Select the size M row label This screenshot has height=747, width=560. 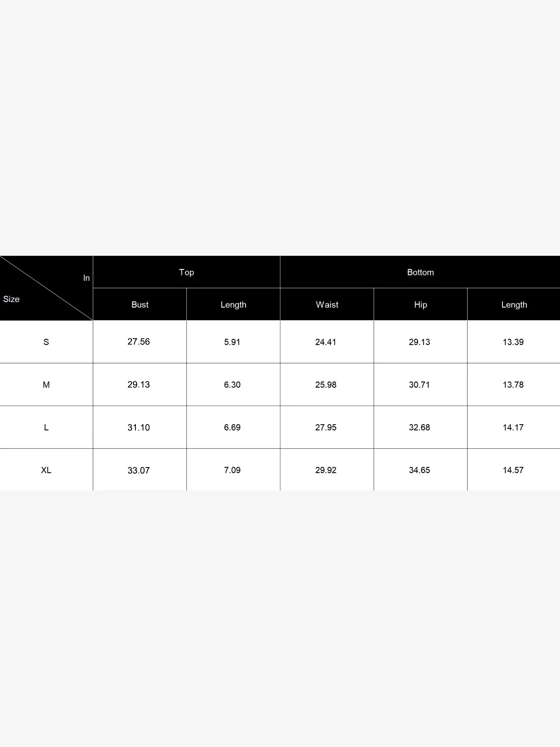click(x=46, y=384)
